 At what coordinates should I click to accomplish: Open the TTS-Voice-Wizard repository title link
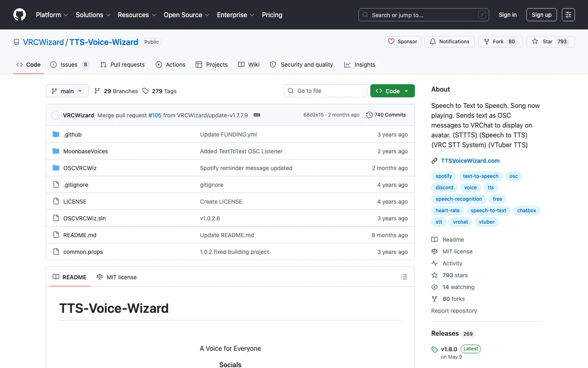104,42
